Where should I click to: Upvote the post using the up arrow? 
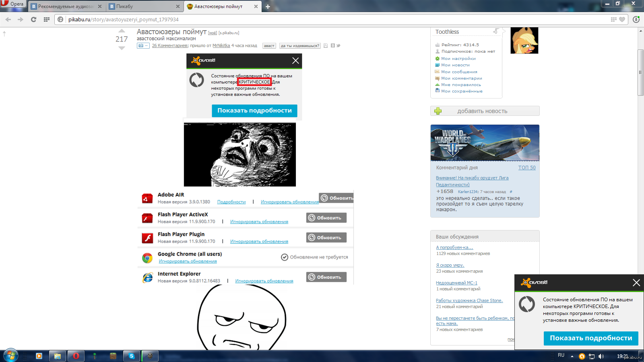pos(122,31)
